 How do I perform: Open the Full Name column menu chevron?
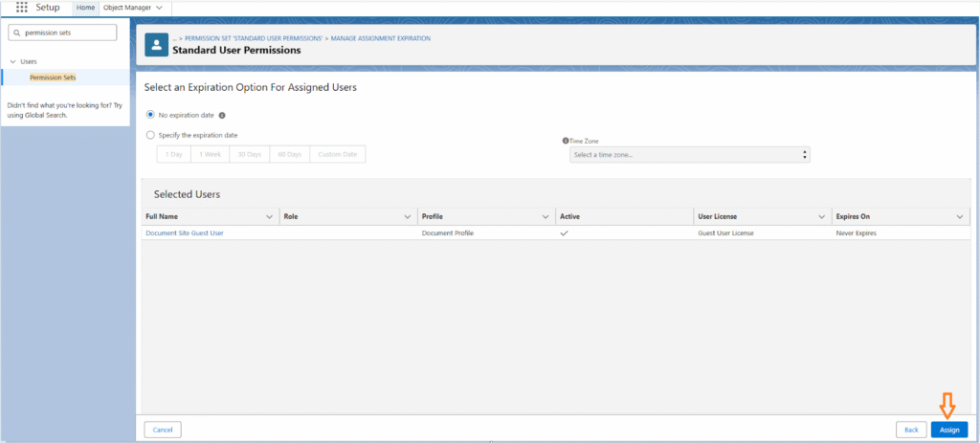271,217
